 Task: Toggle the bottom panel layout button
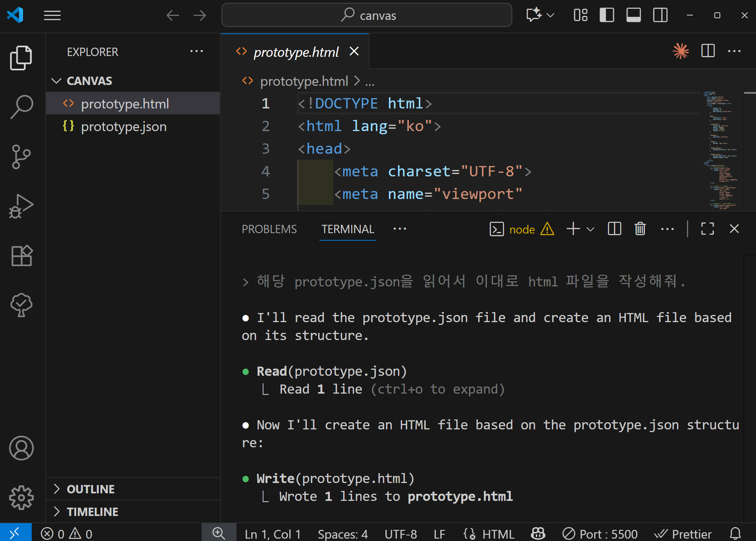coord(633,15)
